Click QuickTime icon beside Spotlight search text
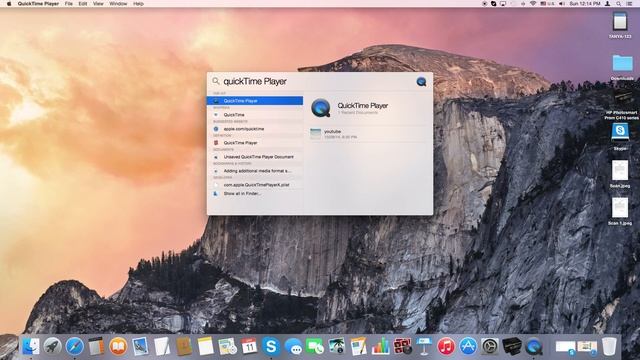The width and height of the screenshot is (640, 360). [x=421, y=82]
